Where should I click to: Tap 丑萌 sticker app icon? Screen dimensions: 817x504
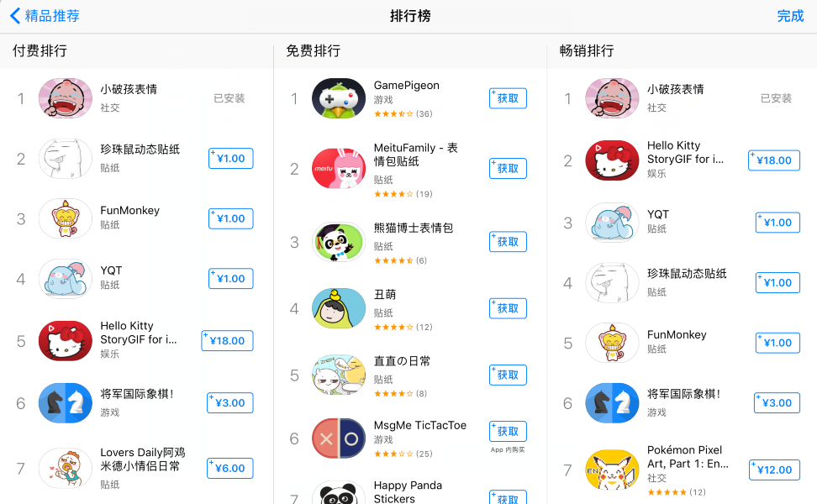coord(339,308)
